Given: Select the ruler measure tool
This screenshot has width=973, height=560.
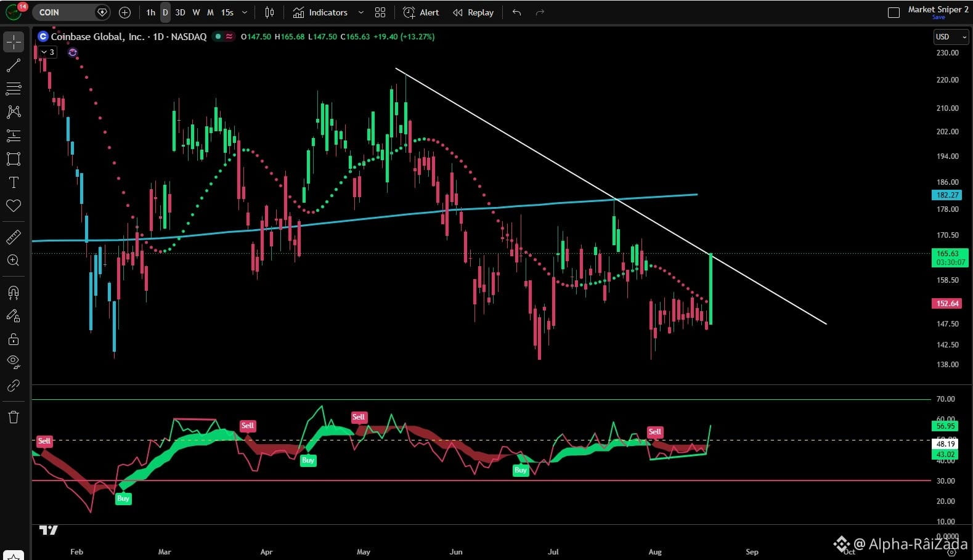Looking at the screenshot, I should coord(14,237).
